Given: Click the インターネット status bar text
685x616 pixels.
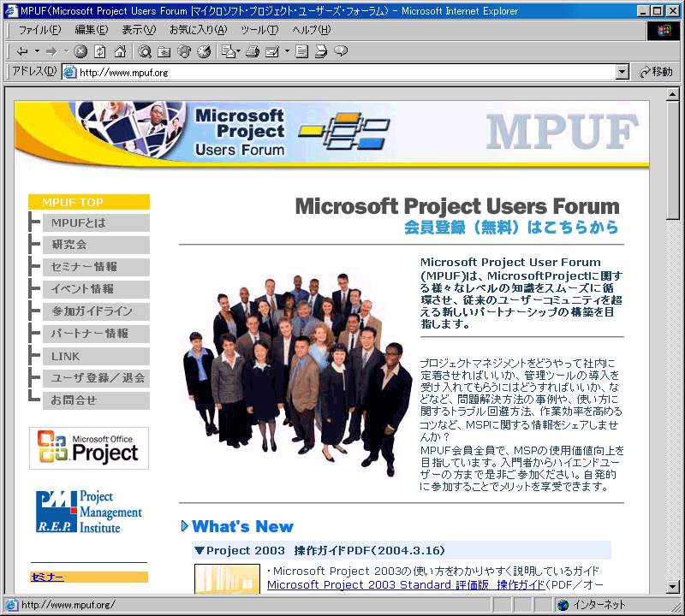Looking at the screenshot, I should [x=599, y=605].
